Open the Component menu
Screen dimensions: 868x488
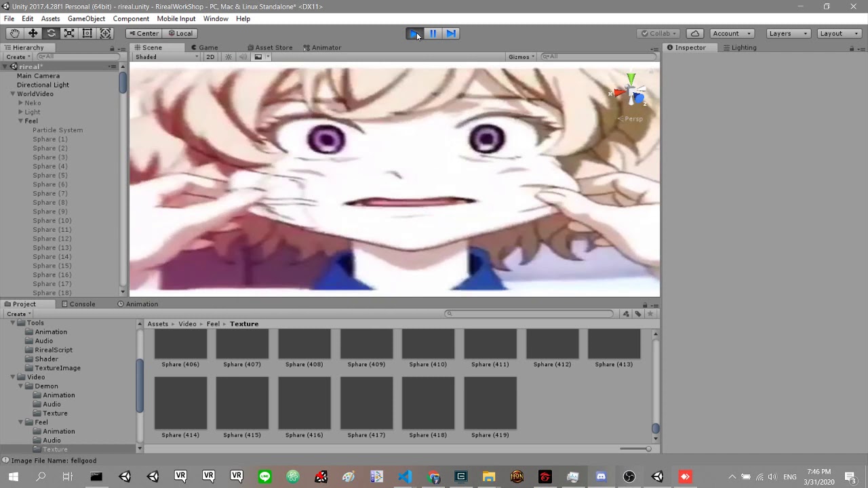point(131,18)
